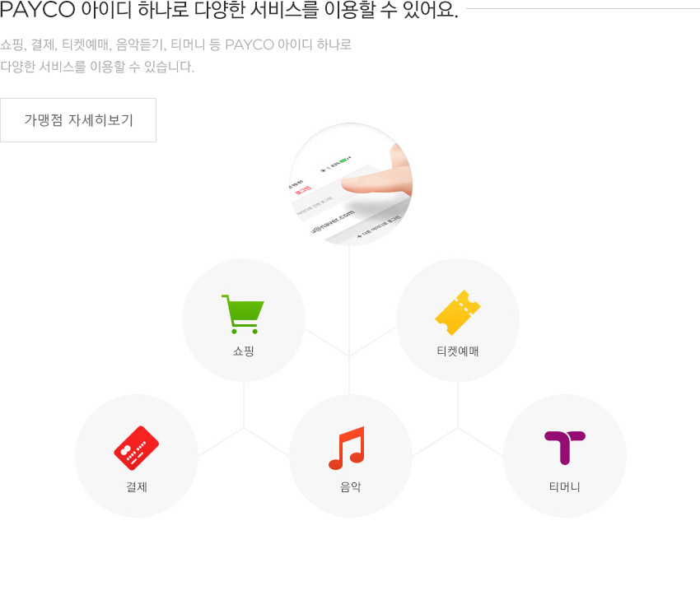The height and width of the screenshot is (600, 700).
Task: Click the 티머니 label text
Action: pos(565,486)
